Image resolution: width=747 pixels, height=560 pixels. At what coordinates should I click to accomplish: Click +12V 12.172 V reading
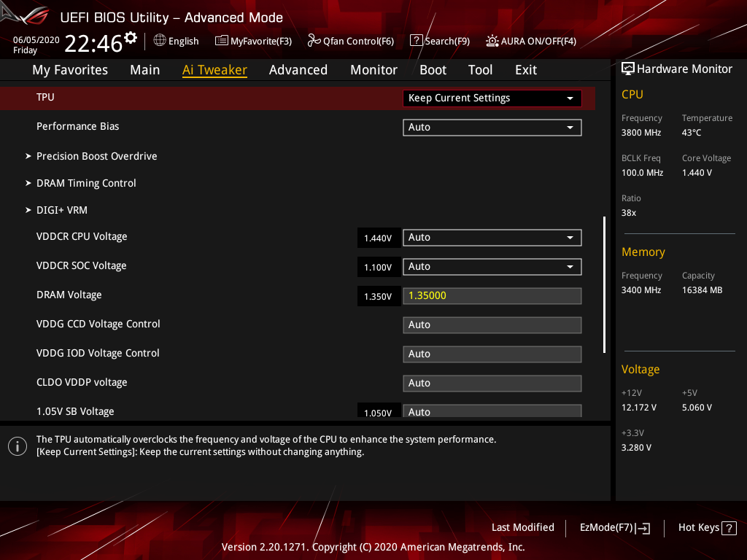639,408
